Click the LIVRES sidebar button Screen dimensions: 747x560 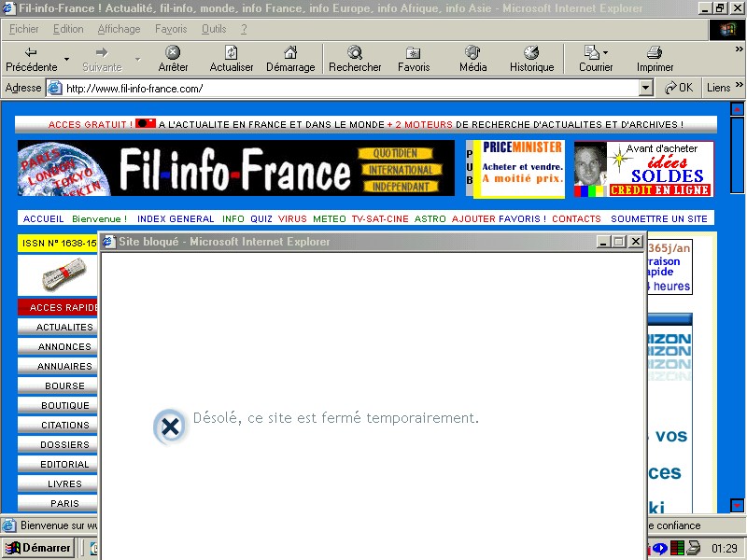(58, 483)
